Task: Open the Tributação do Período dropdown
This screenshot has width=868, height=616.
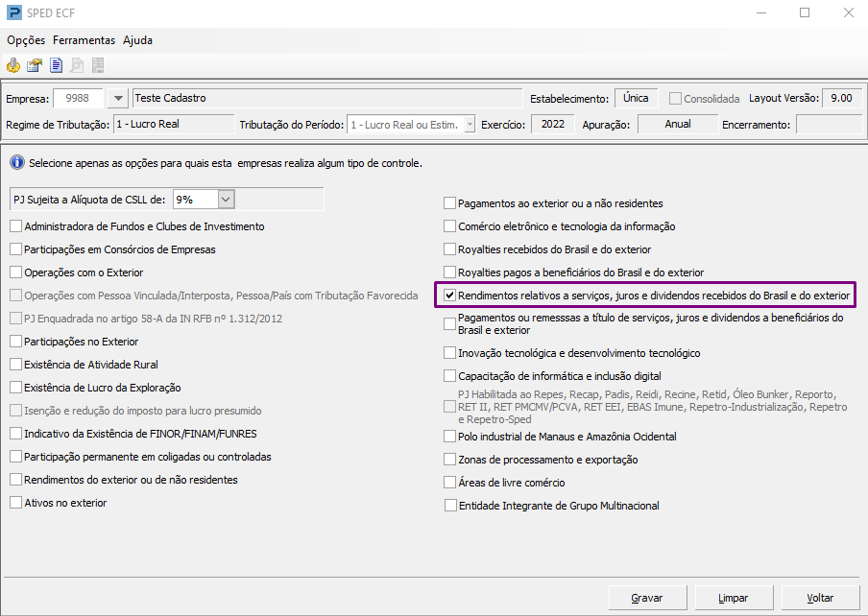Action: (470, 125)
